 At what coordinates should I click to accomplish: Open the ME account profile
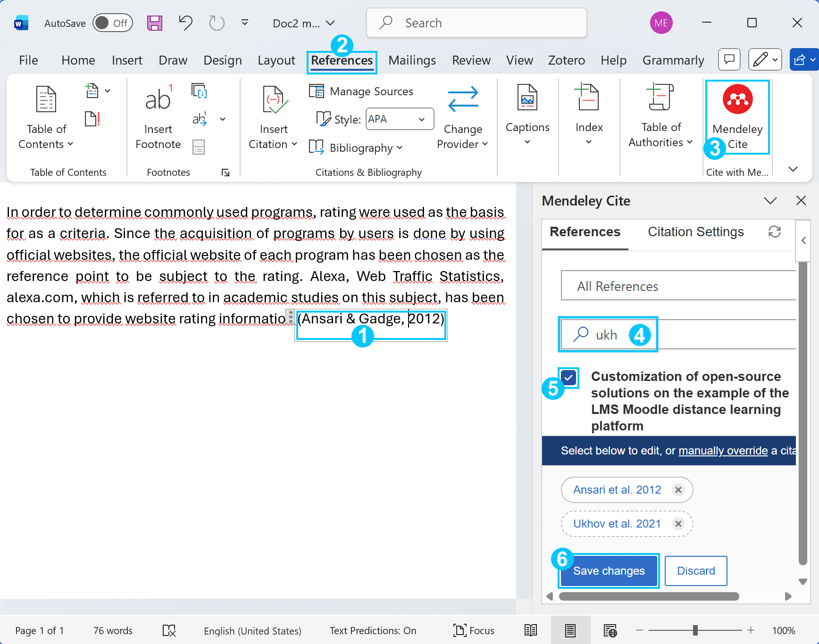pyautogui.click(x=661, y=23)
